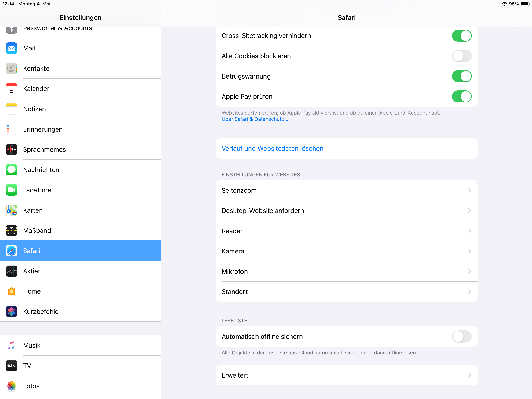Select Fotos in the sidebar
532x399 pixels.
(81, 386)
